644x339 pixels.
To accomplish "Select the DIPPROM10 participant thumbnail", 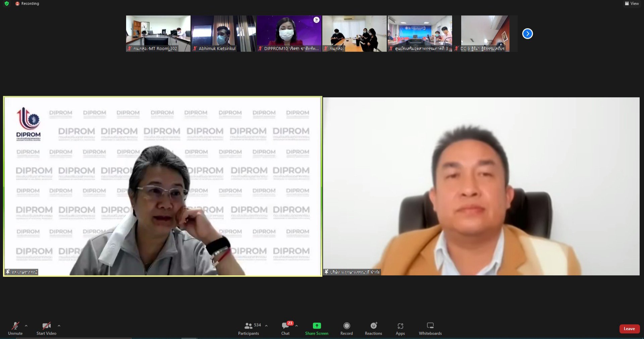I will click(289, 34).
